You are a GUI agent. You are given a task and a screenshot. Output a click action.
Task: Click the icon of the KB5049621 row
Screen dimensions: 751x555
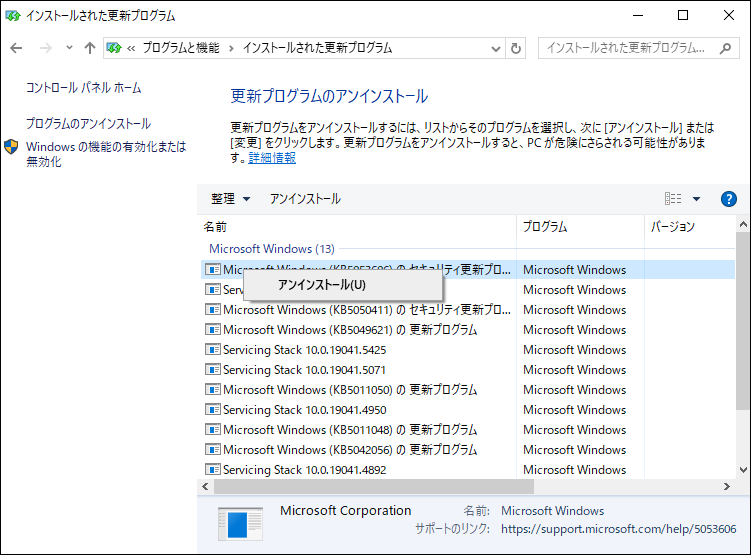(213, 330)
